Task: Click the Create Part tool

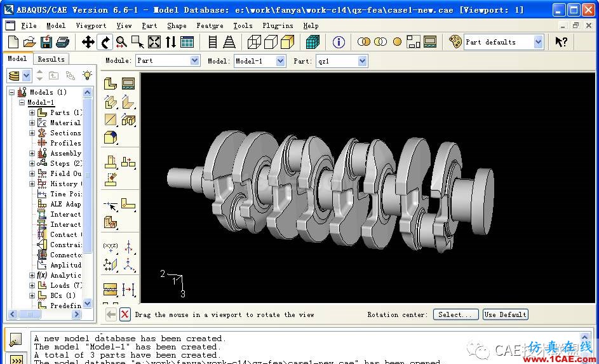Action: click(x=111, y=84)
